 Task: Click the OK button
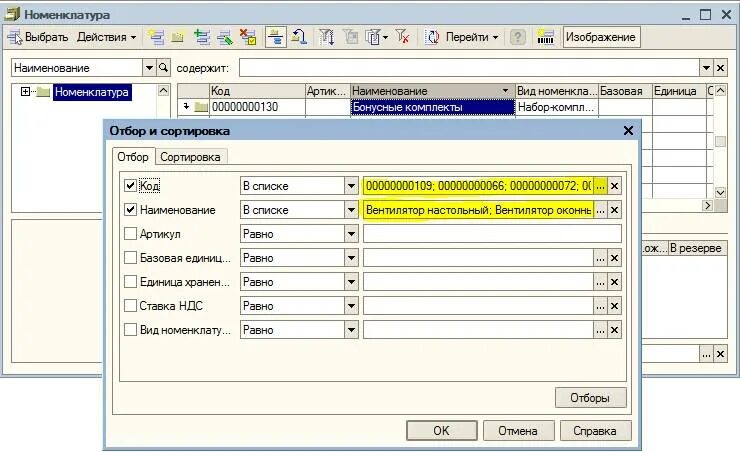point(441,431)
